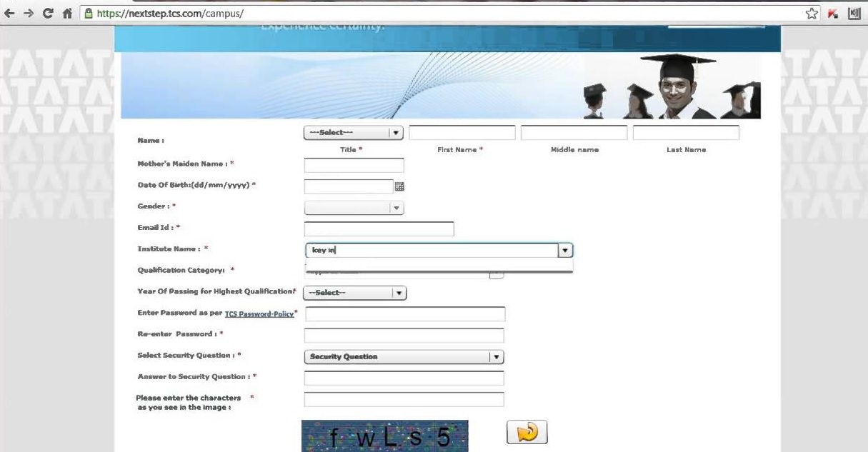Click the Kaspersky extension icon
This screenshot has width=868, height=452.
coord(832,14)
